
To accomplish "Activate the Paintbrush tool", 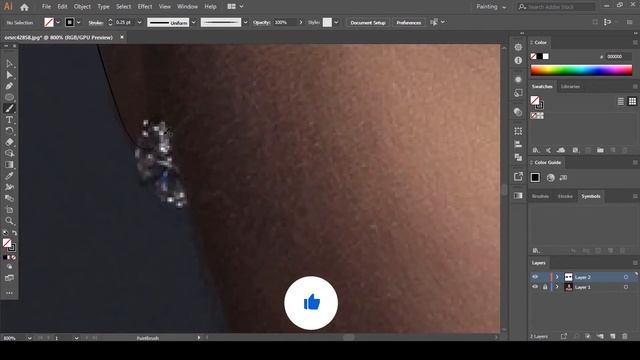I will pyautogui.click(x=9, y=108).
